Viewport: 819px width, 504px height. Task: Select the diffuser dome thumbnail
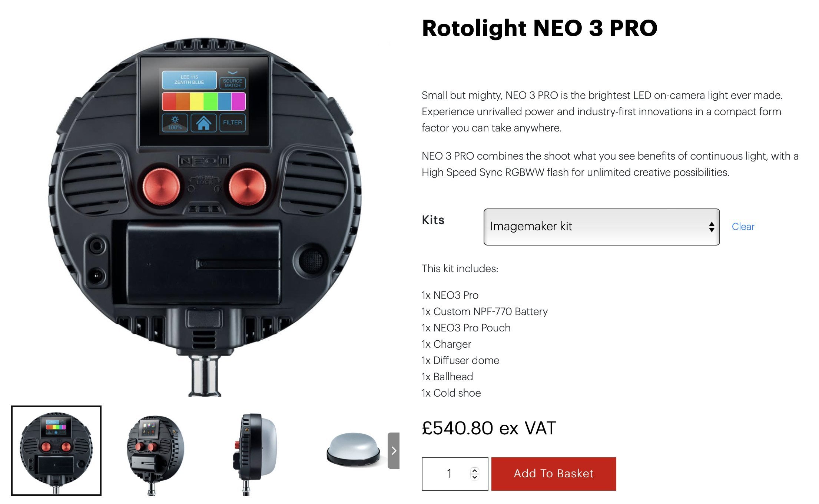click(x=354, y=450)
